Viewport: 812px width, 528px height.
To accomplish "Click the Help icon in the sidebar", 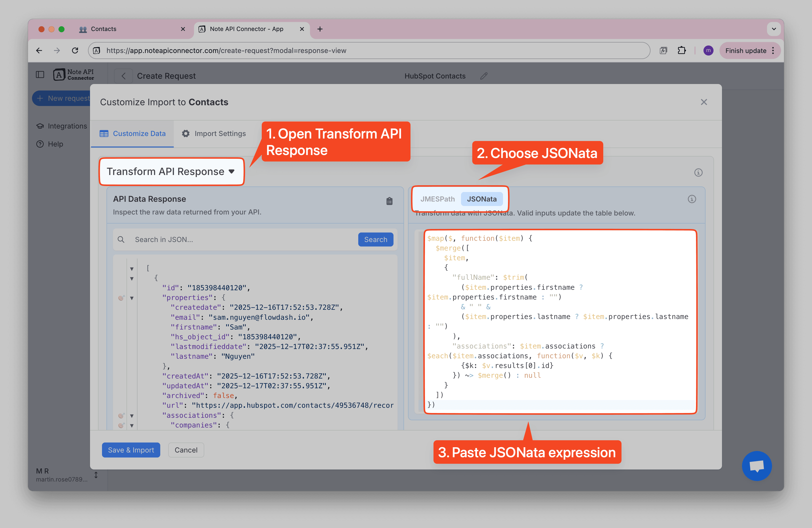I will pyautogui.click(x=40, y=144).
